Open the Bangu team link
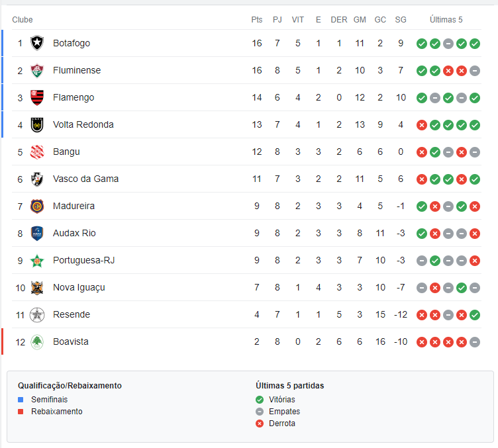 [66, 152]
